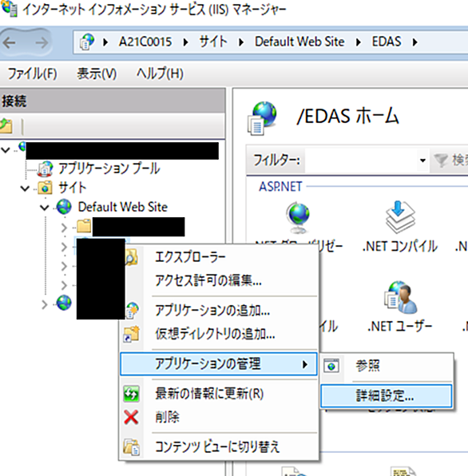
Task: Click the Default Web Site globe icon
Action: coord(64,207)
